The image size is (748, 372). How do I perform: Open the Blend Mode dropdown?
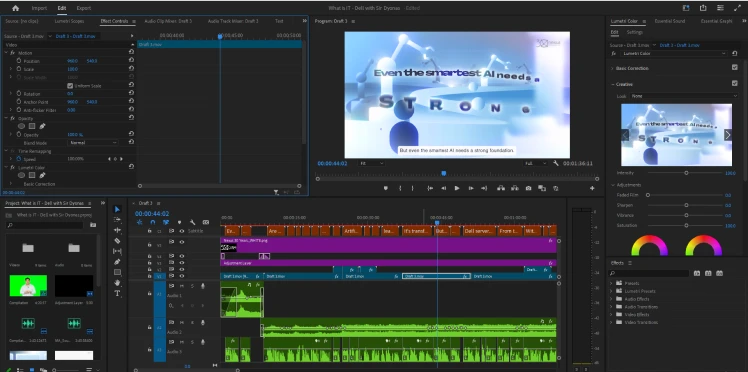[93, 143]
